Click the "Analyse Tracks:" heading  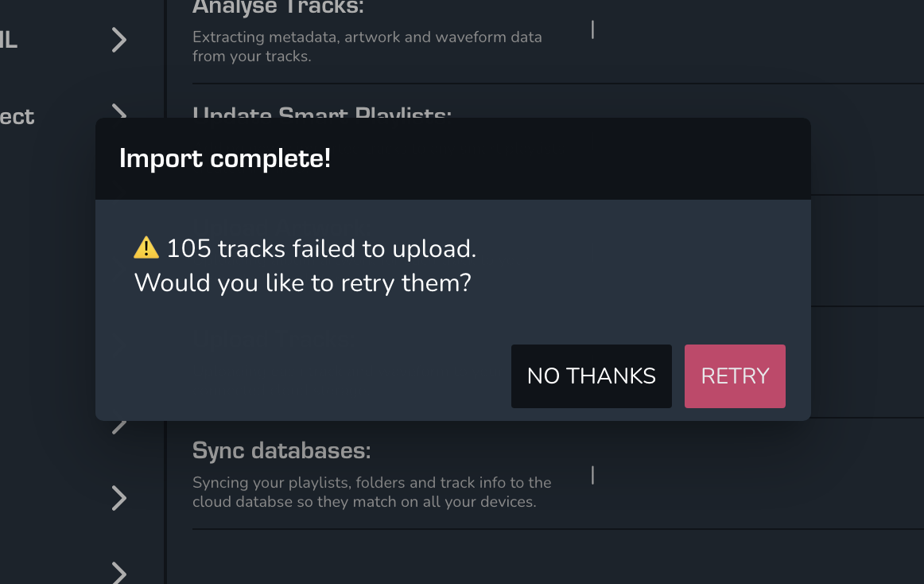point(278,8)
